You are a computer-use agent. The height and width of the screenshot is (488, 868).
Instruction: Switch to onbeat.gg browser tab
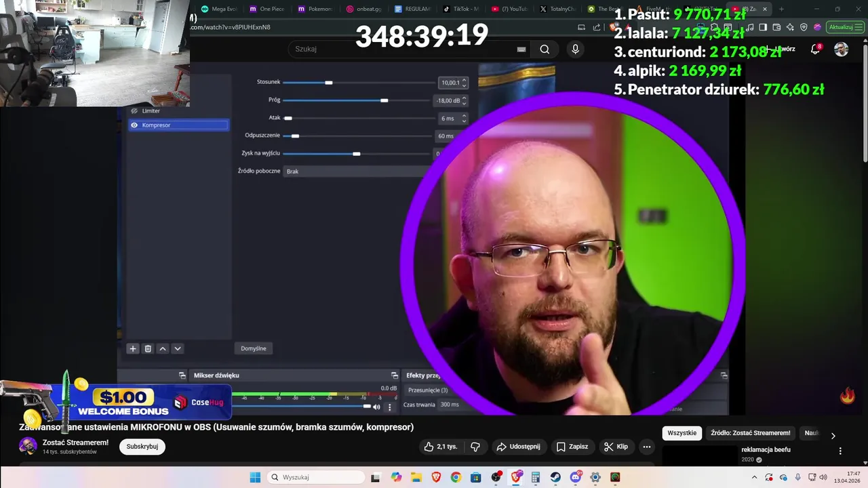(363, 9)
